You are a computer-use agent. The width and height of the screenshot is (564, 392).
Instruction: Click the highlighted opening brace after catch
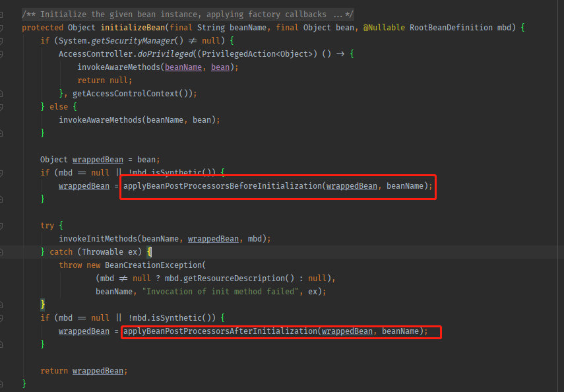pyautogui.click(x=149, y=252)
